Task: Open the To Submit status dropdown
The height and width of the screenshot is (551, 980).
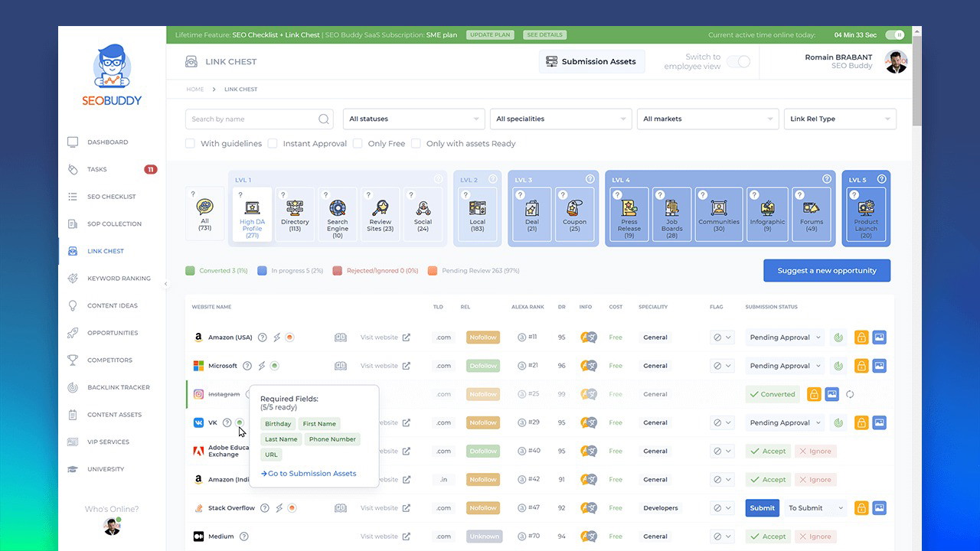Action: pyautogui.click(x=816, y=508)
